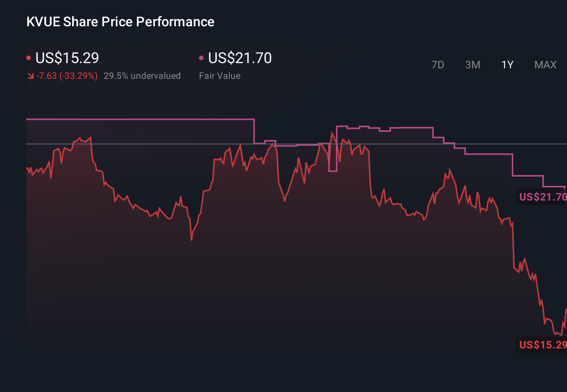The image size is (567, 392).
Task: Click the flat top segment of fair value line
Action: pyautogui.click(x=140, y=119)
